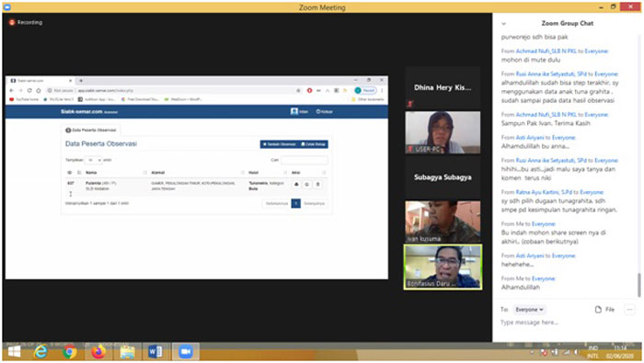
Task: Click the File attachment button in chat
Action: click(604, 310)
